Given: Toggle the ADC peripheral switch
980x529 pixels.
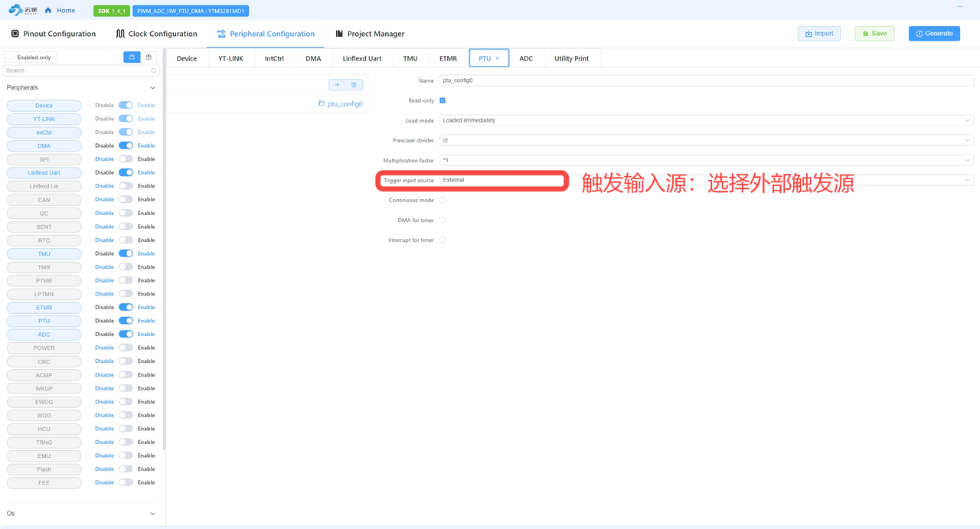Looking at the screenshot, I should pos(126,334).
